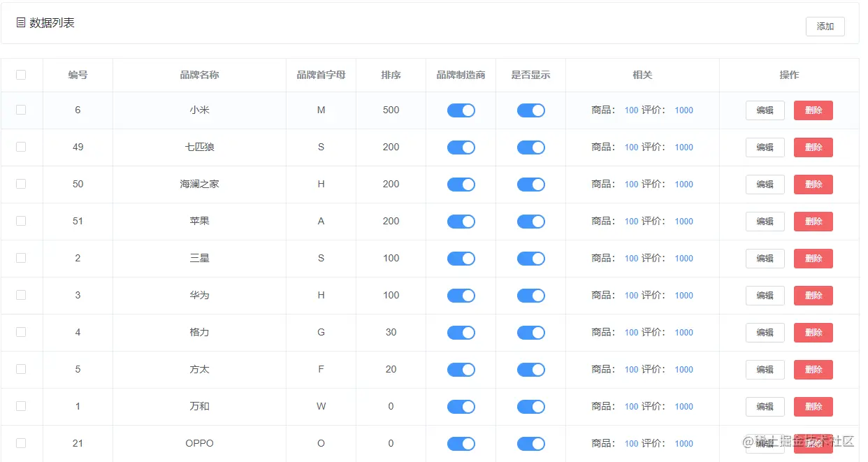Click 编辑 for the 小米 brand
Viewport: 868px width, 462px height.
765,110
